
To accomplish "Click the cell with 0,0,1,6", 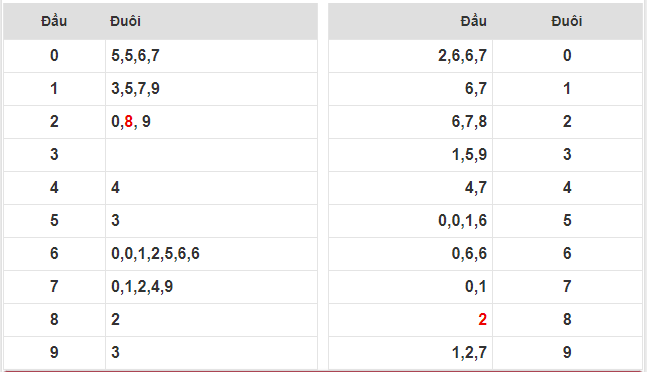I will point(411,221).
